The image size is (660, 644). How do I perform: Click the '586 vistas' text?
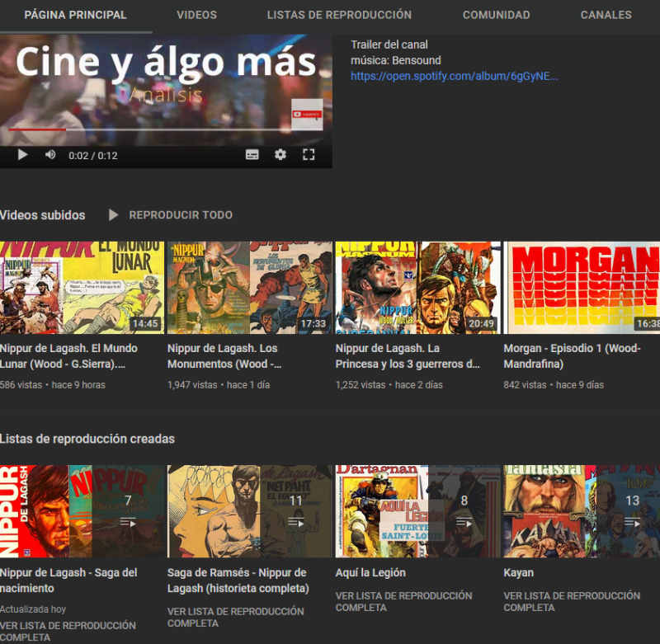(21, 384)
